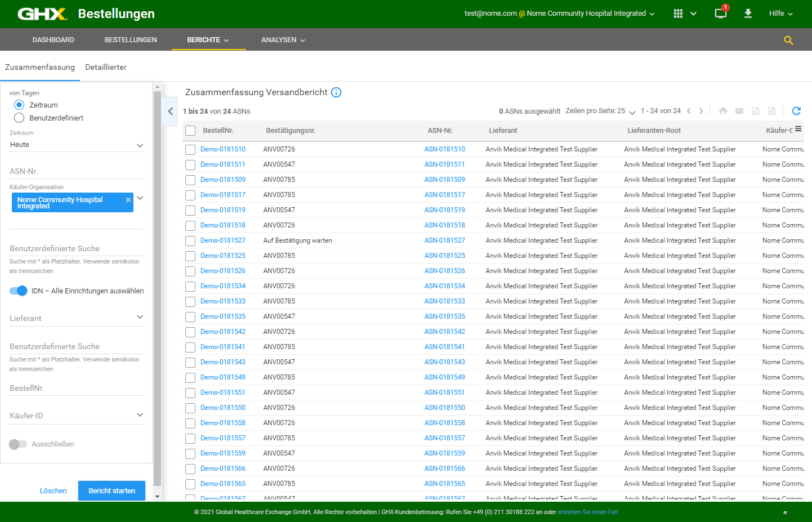
Task: Click the BestellNr. filter input field
Action: pyautogui.click(x=77, y=388)
